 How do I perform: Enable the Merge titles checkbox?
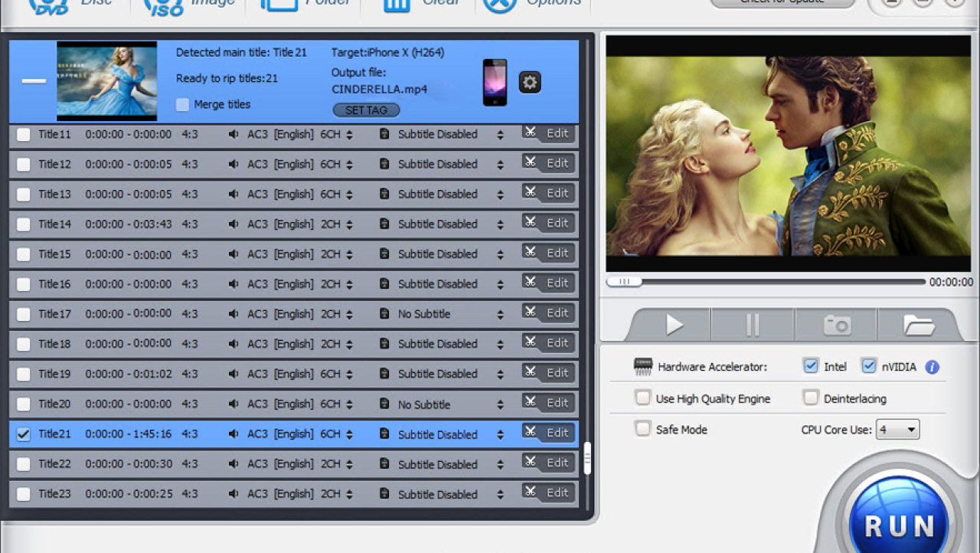point(182,104)
